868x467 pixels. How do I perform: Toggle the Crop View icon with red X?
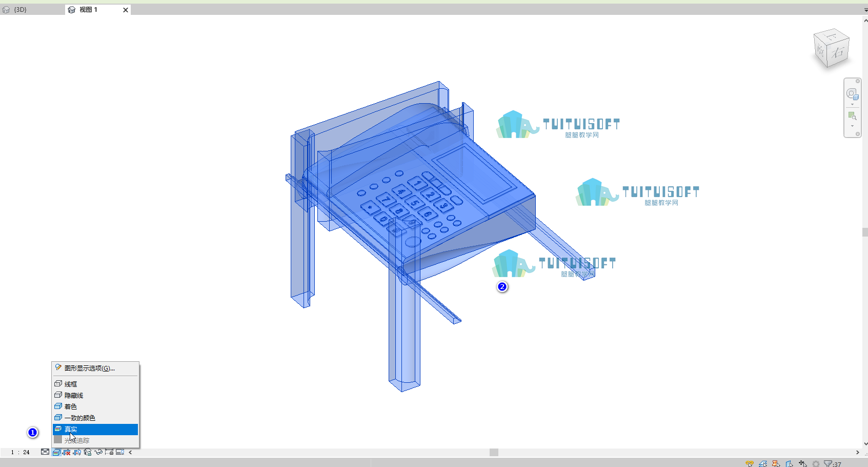click(66, 452)
